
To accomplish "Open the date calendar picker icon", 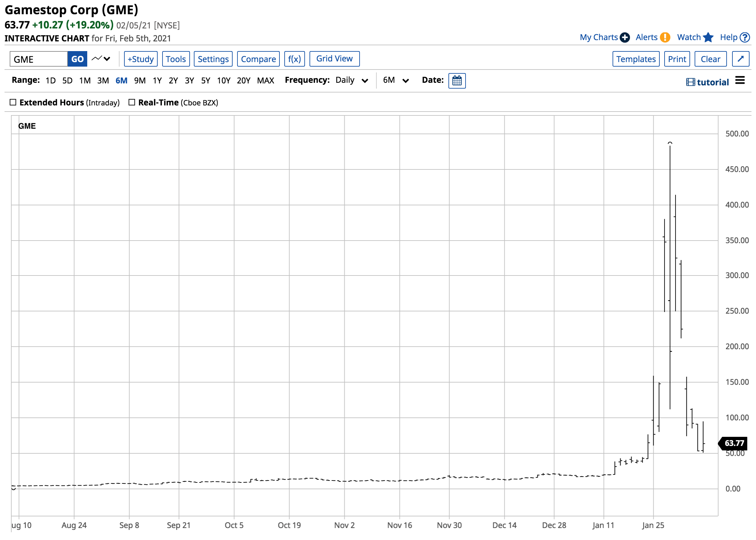I will coord(457,81).
